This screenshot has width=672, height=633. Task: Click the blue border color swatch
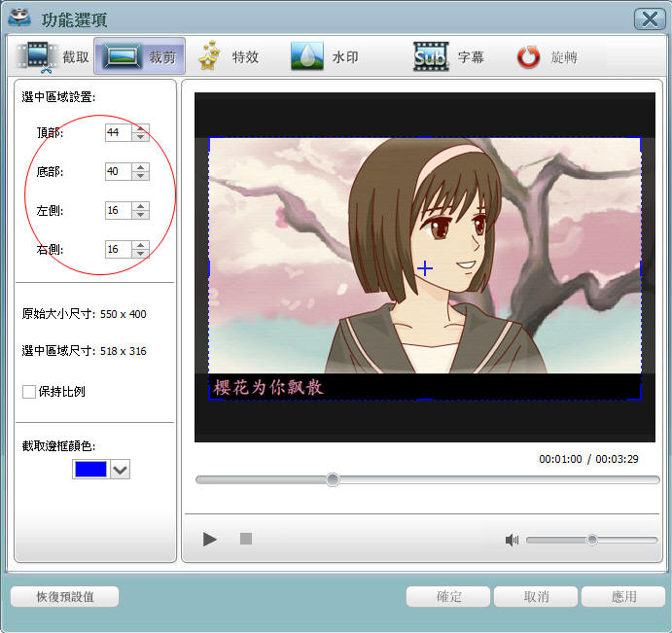[90, 470]
